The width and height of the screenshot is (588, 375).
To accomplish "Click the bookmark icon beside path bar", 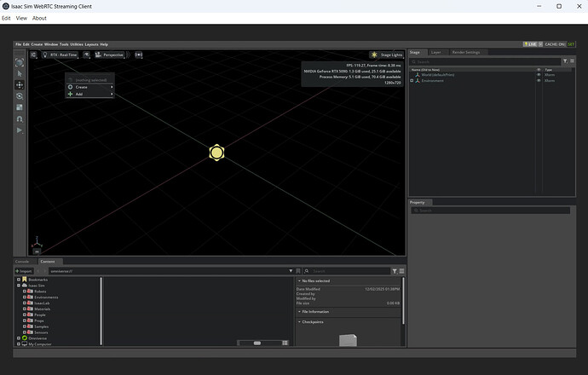I will 298,271.
